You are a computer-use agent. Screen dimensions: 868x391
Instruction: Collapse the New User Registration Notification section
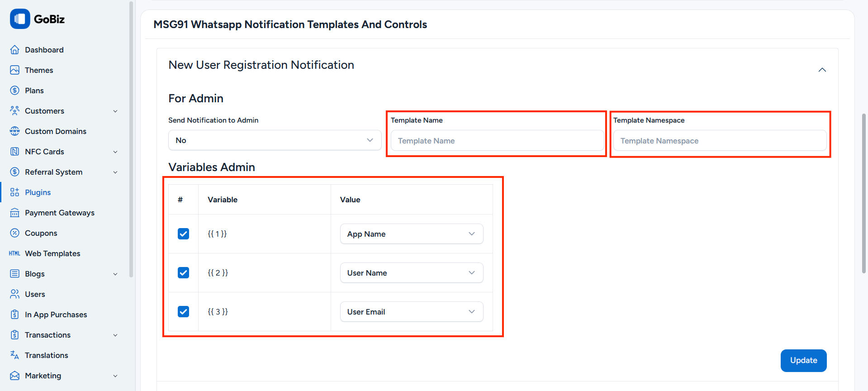point(822,70)
